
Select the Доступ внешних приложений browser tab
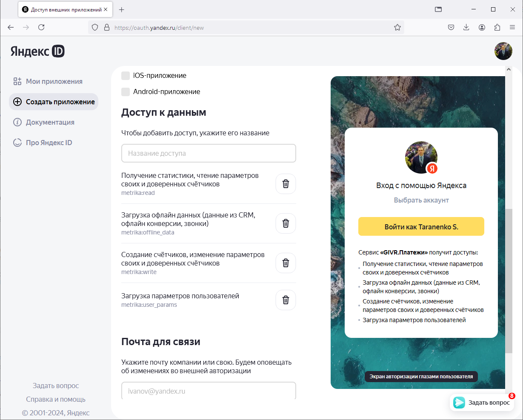coord(65,9)
